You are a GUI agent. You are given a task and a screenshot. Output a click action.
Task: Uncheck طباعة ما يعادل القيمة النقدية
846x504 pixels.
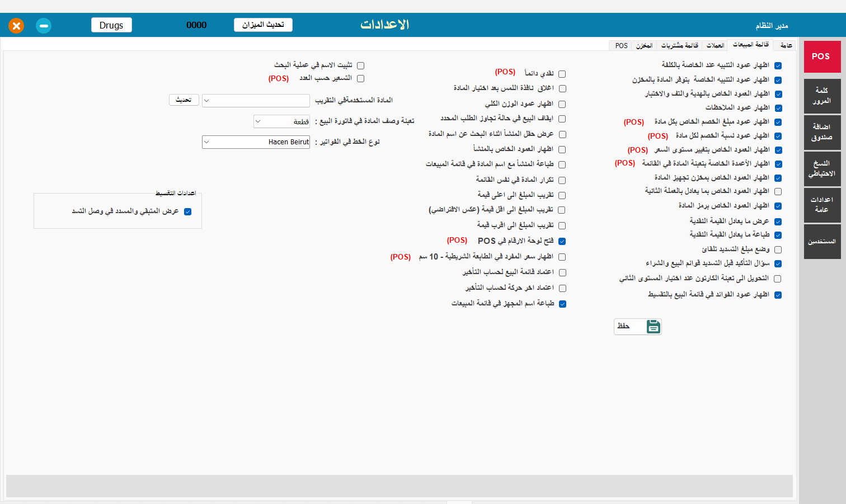pyautogui.click(x=778, y=235)
